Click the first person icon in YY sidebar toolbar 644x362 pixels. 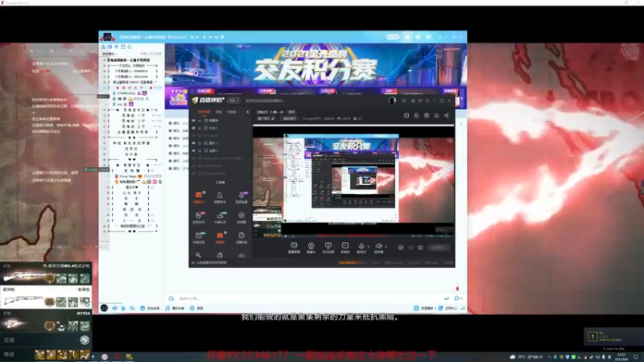coord(104,47)
